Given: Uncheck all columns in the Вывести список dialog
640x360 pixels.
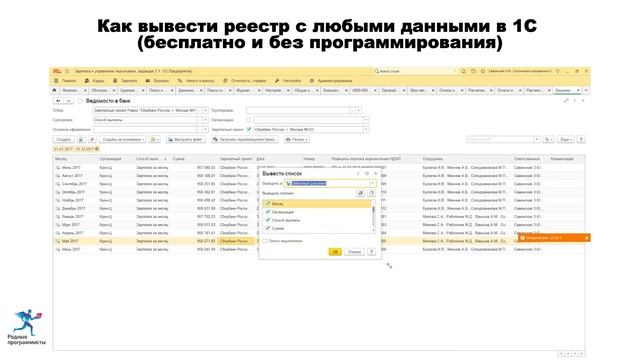Looking at the screenshot, I should [371, 193].
